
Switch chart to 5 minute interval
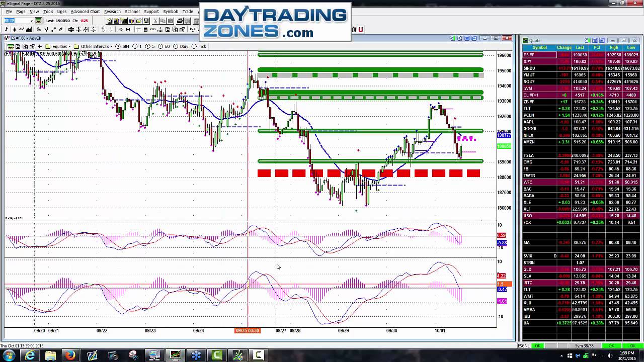(150, 46)
